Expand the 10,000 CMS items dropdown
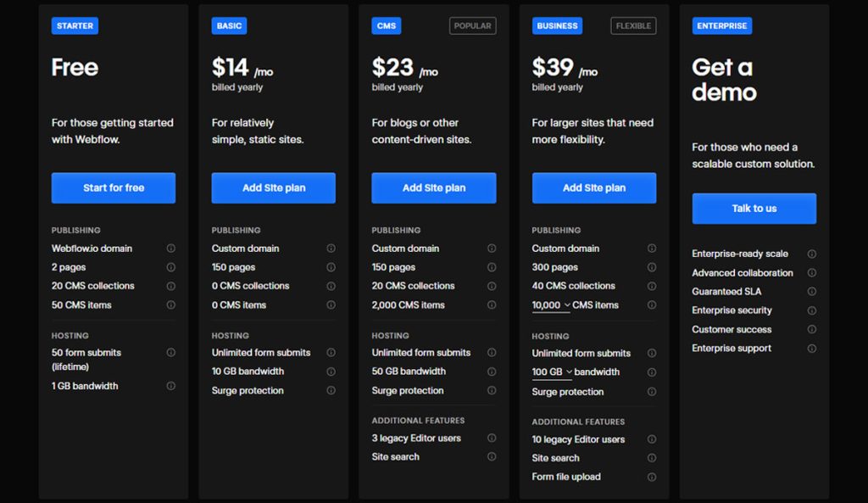Viewport: 868px width, 503px height. [551, 305]
